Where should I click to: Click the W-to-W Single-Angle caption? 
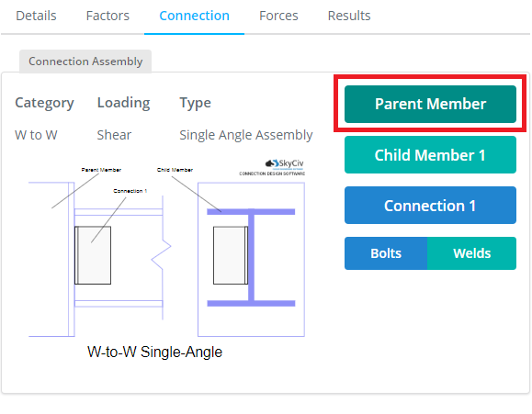(154, 352)
